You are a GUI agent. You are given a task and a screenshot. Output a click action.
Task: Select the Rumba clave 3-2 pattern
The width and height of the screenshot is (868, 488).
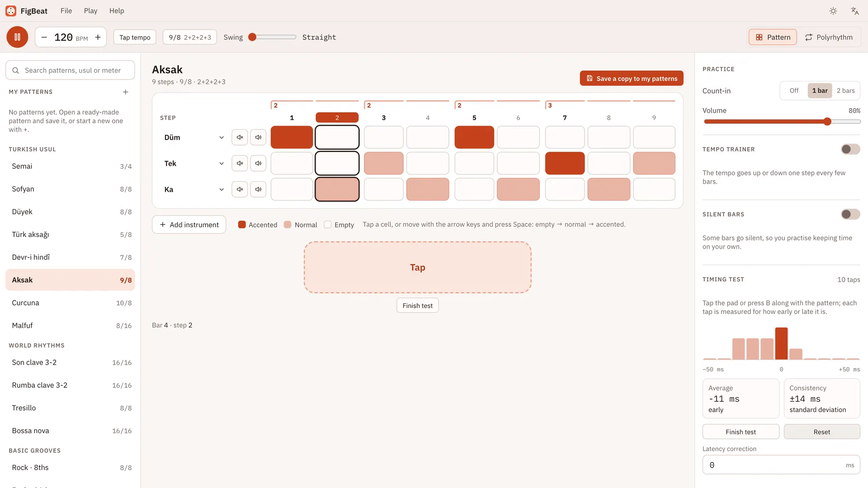pos(70,385)
